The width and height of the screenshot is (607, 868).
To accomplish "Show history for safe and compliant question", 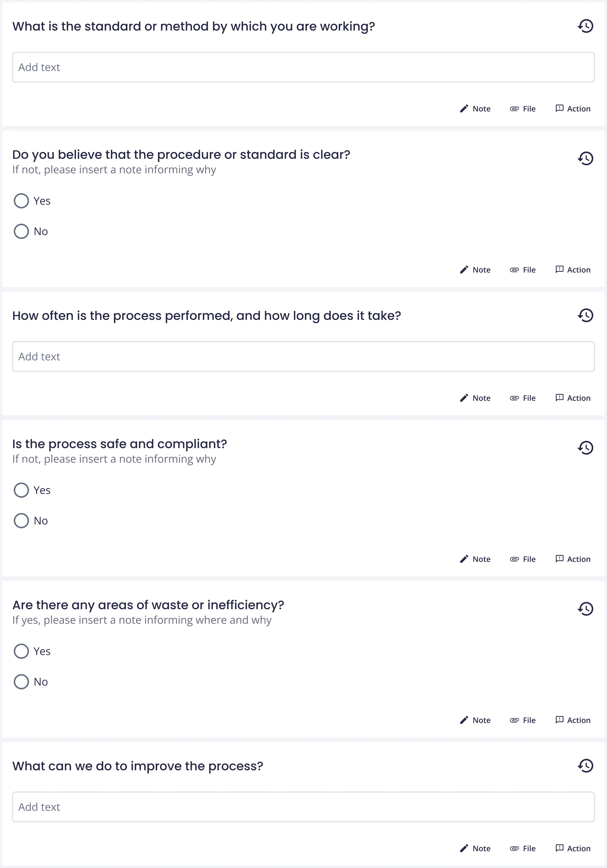I will click(585, 448).
